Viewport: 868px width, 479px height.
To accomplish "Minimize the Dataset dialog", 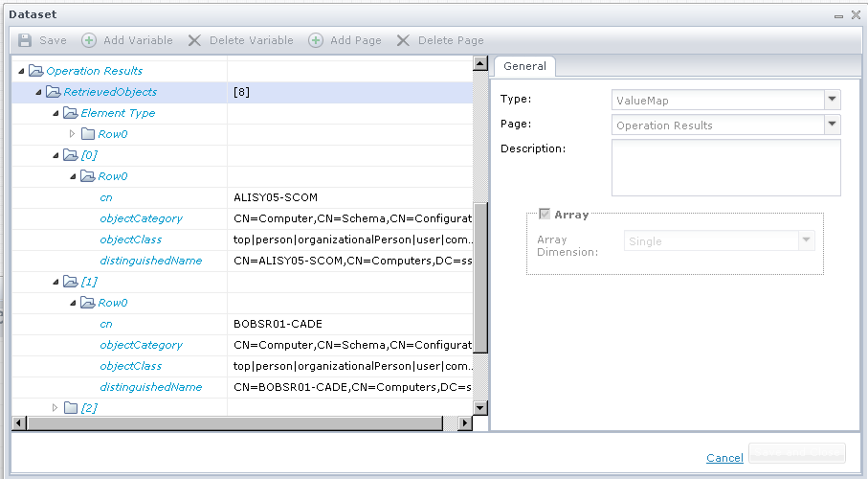I will coord(838,16).
